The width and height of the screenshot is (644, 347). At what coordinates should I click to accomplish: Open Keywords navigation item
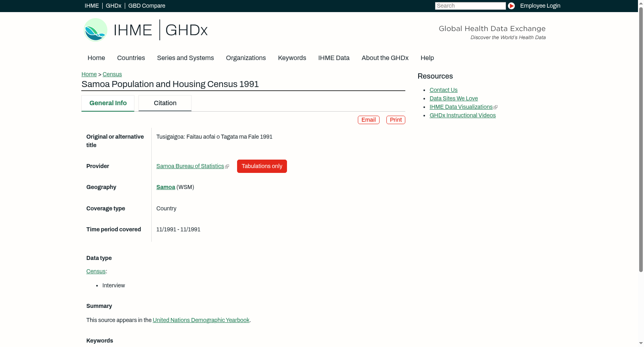(x=292, y=58)
